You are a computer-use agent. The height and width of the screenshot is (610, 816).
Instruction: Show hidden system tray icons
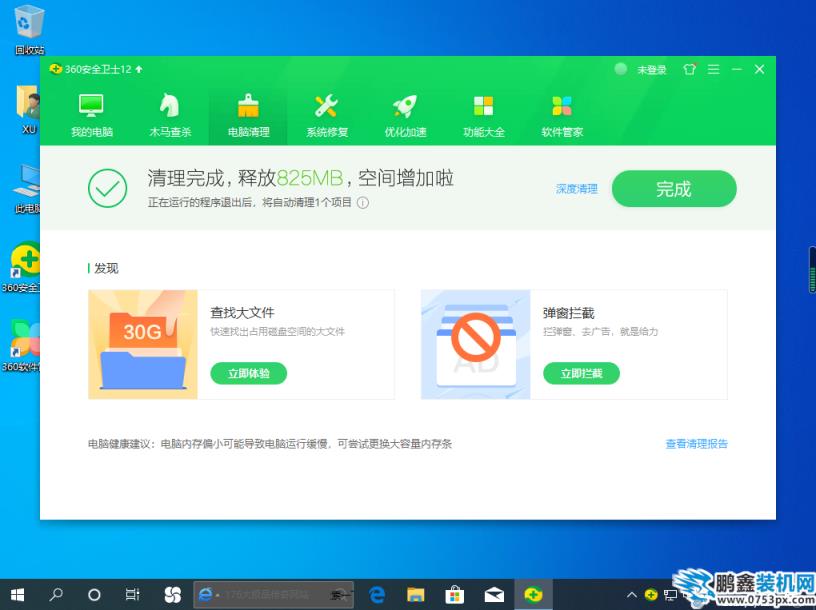click(x=631, y=594)
